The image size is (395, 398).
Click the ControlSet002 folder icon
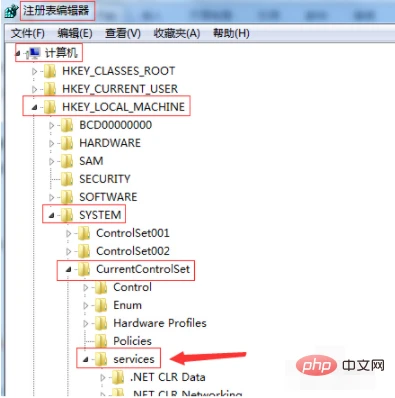tap(84, 251)
